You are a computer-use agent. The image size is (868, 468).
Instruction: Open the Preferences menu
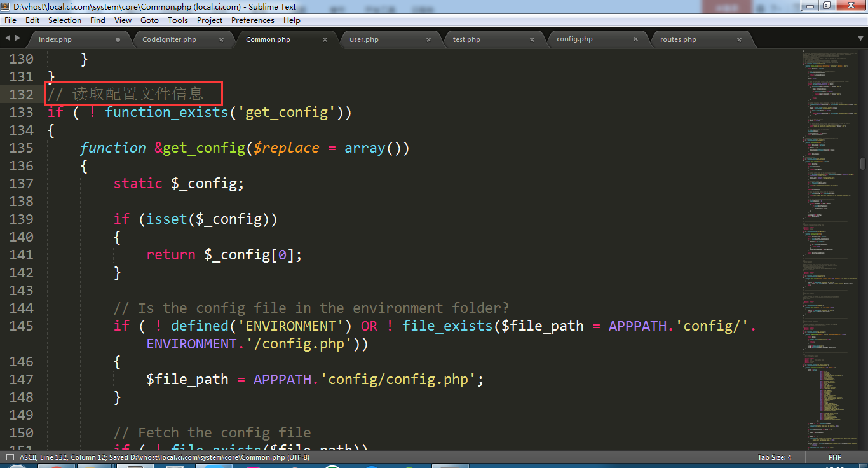[x=253, y=20]
